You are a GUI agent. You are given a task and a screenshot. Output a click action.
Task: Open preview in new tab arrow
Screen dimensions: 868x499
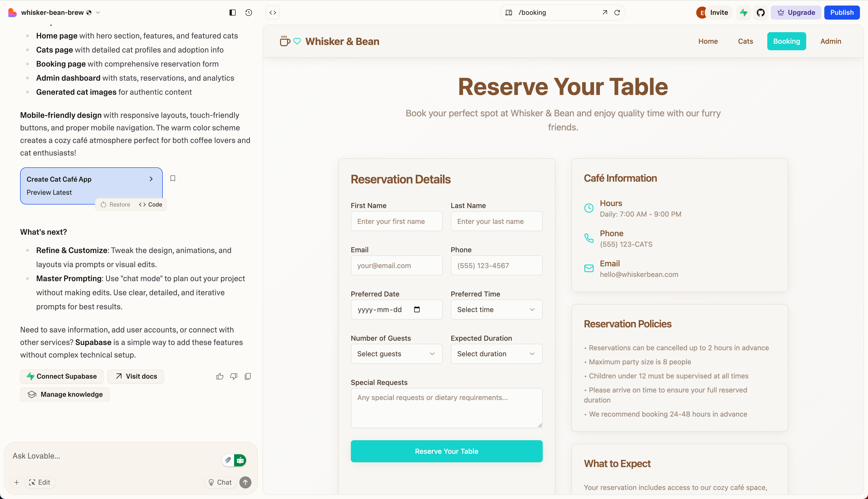[605, 13]
